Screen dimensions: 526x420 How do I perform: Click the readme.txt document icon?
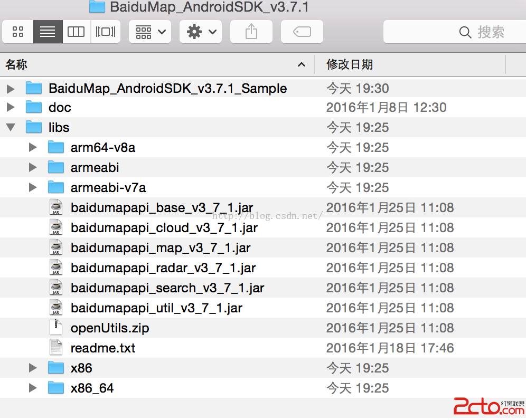tap(56, 347)
